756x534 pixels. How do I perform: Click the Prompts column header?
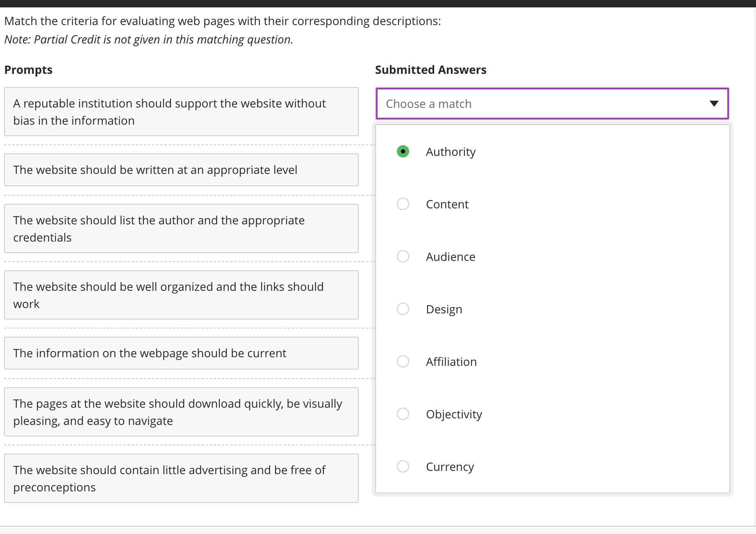click(28, 69)
